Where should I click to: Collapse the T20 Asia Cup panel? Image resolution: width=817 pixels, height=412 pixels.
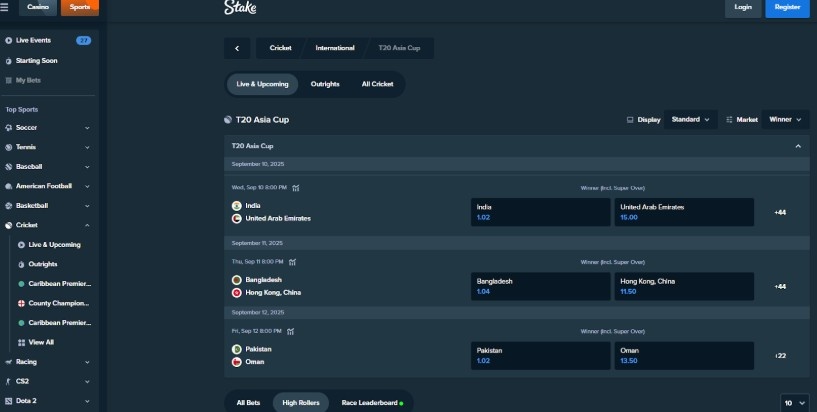798,146
